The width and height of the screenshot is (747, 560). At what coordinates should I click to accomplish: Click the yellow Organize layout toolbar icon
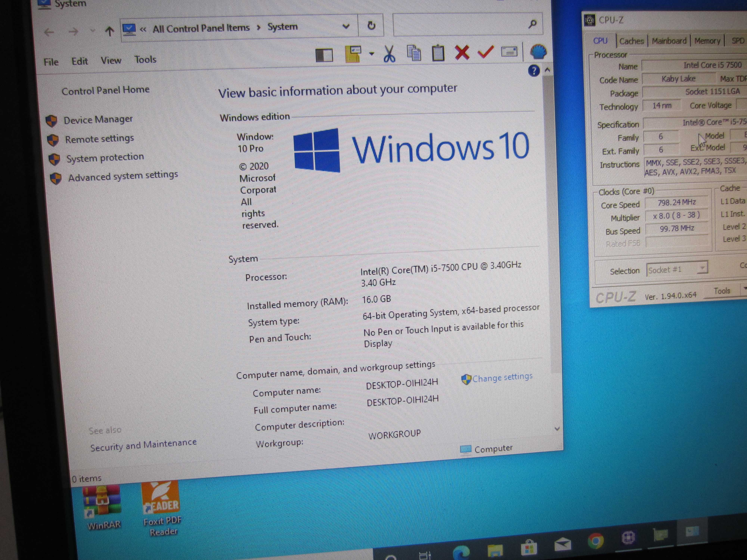point(353,54)
